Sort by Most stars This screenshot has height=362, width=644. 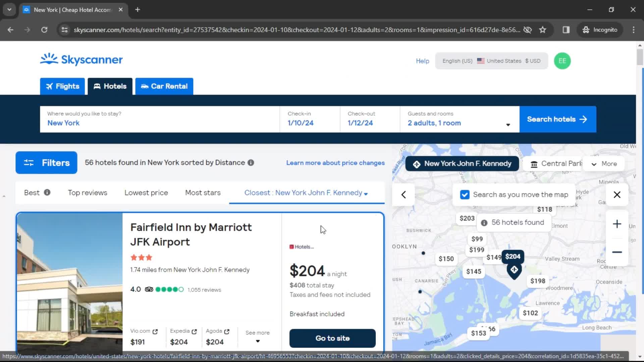[203, 193]
